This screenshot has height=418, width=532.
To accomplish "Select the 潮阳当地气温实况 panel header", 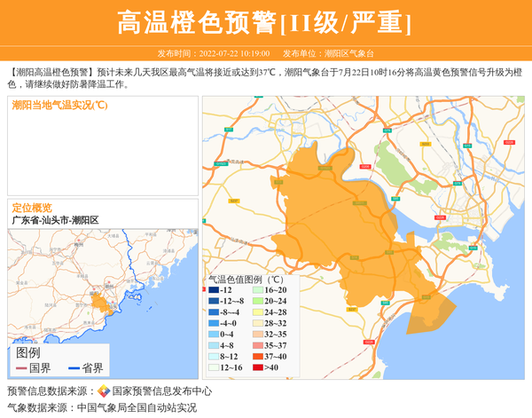I will (59, 105).
